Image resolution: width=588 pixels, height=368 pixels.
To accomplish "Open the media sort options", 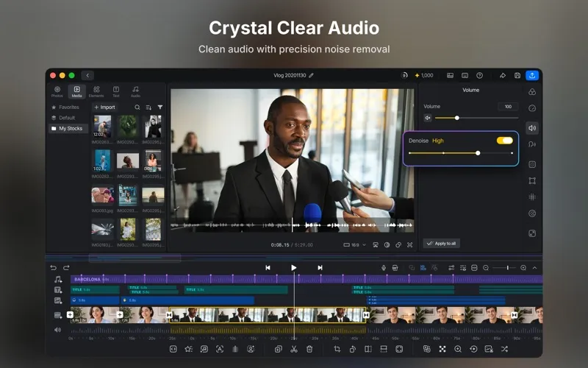I will [148, 107].
